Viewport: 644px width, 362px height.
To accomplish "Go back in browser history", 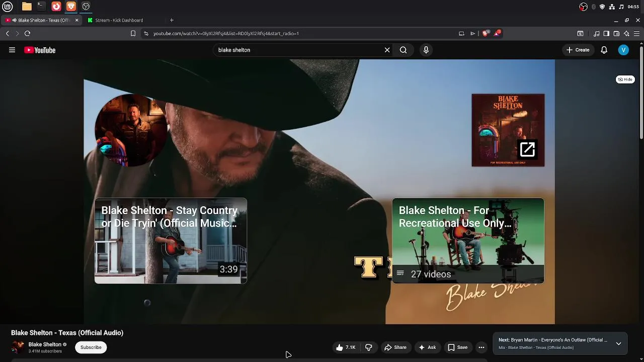I will pos(8,33).
